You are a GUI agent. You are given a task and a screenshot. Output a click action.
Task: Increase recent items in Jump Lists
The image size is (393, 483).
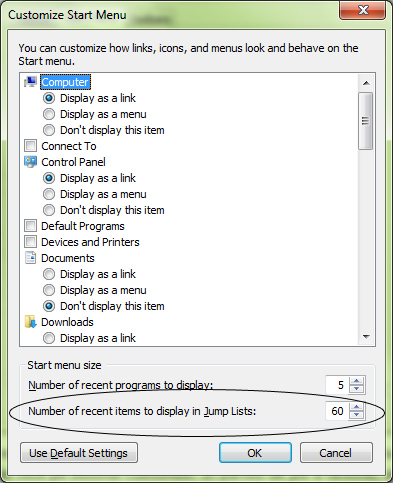click(357, 407)
